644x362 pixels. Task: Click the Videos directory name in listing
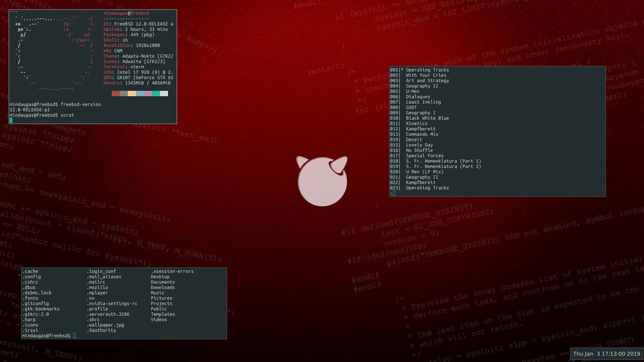click(x=159, y=320)
